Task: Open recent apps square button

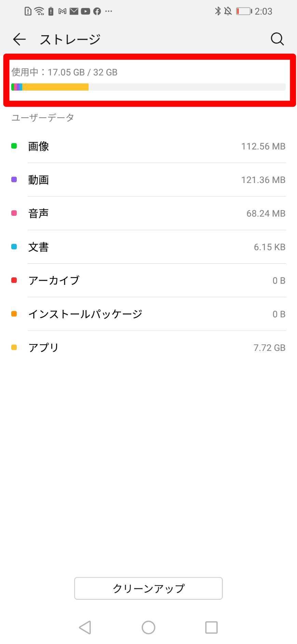Action: [211, 627]
